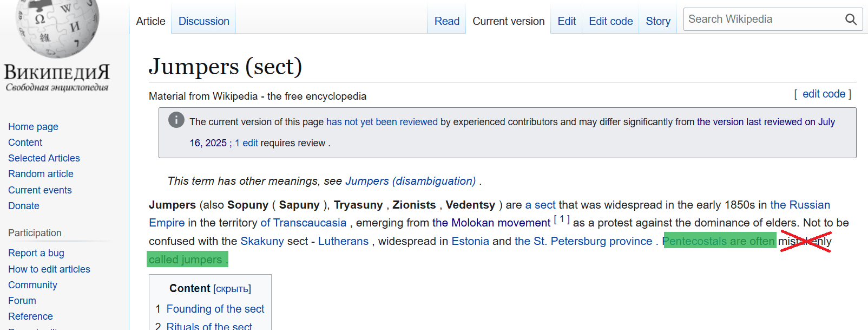This screenshot has width=868, height=330.
Task: Open the Donate page
Action: (x=23, y=205)
